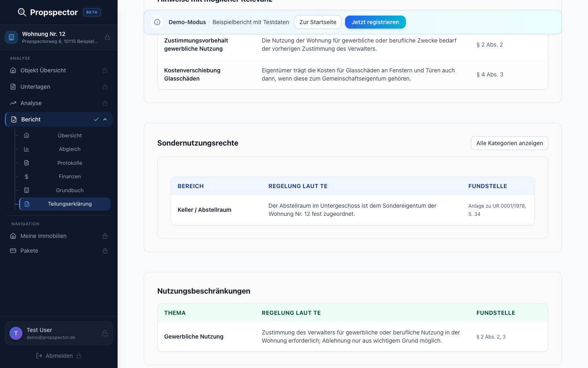Click the Keller / Abstellraum cell
This screenshot has width=588, height=368.
pyautogui.click(x=205, y=210)
